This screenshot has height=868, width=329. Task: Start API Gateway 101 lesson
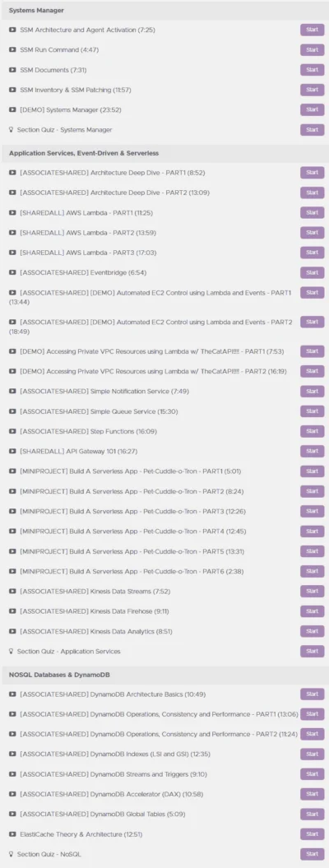coord(312,451)
